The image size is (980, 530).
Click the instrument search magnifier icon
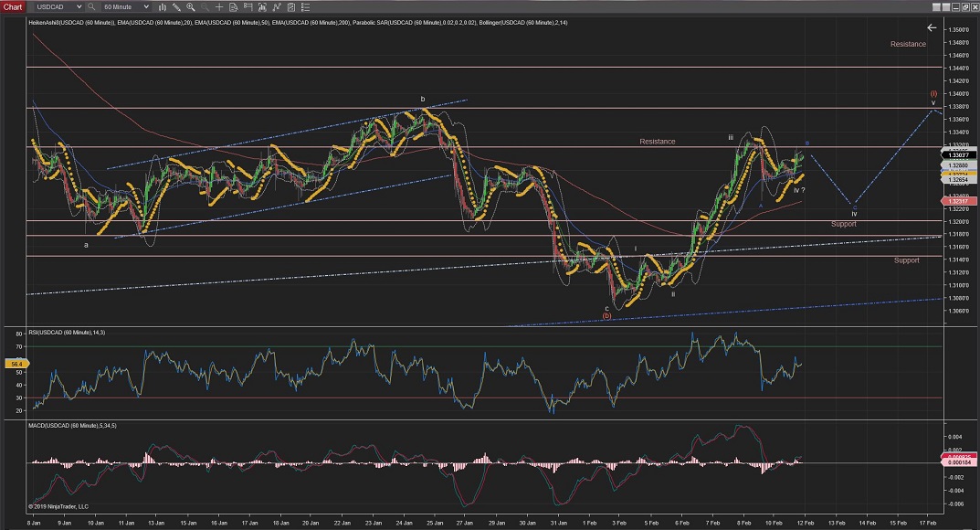pos(91,6)
